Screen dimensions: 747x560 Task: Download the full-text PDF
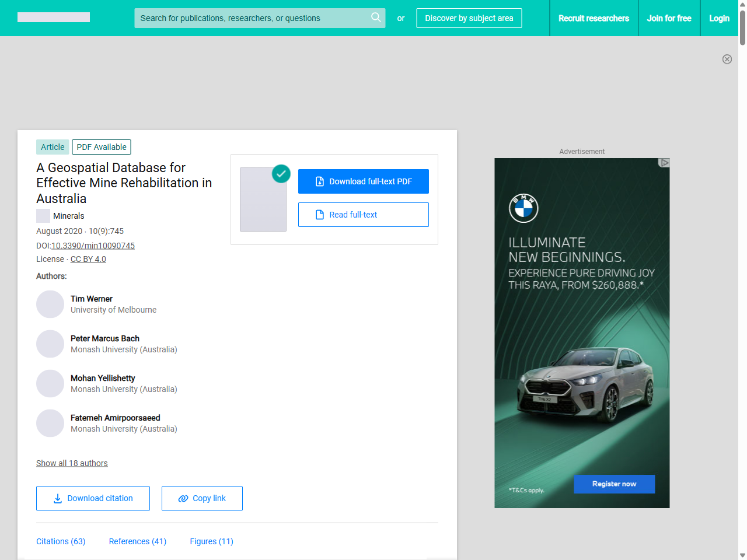pos(363,181)
